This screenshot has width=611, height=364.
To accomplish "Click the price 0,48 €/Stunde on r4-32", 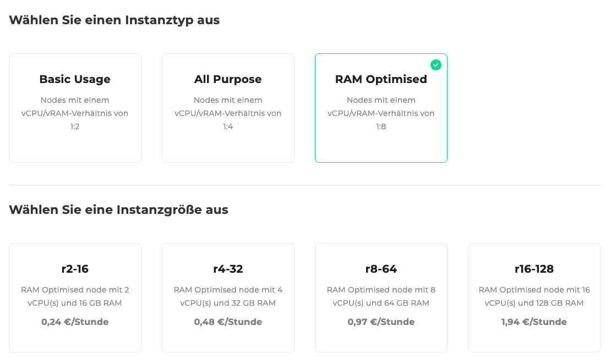I will [228, 322].
